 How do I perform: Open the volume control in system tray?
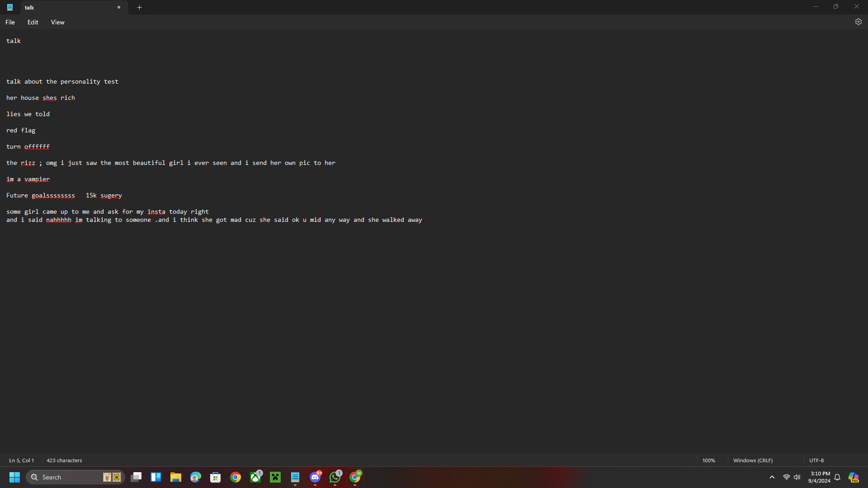pyautogui.click(x=797, y=477)
